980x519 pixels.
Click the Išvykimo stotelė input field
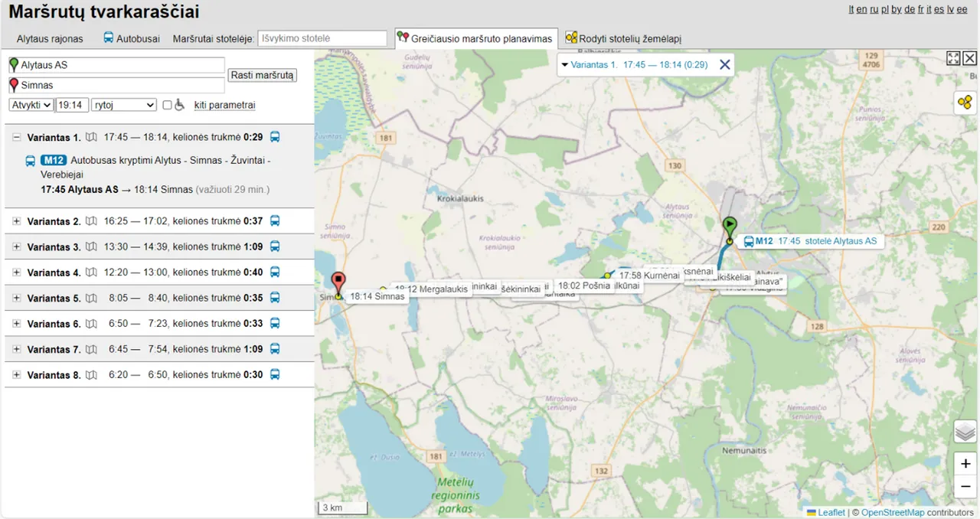point(322,38)
